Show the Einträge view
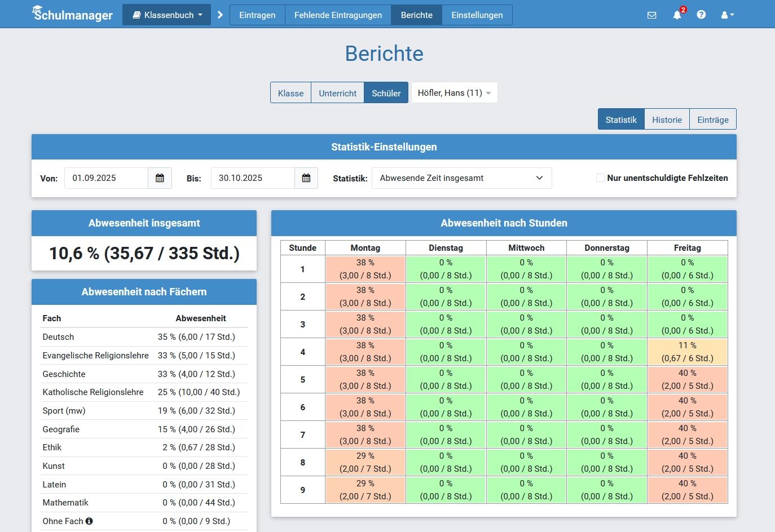 coord(712,119)
